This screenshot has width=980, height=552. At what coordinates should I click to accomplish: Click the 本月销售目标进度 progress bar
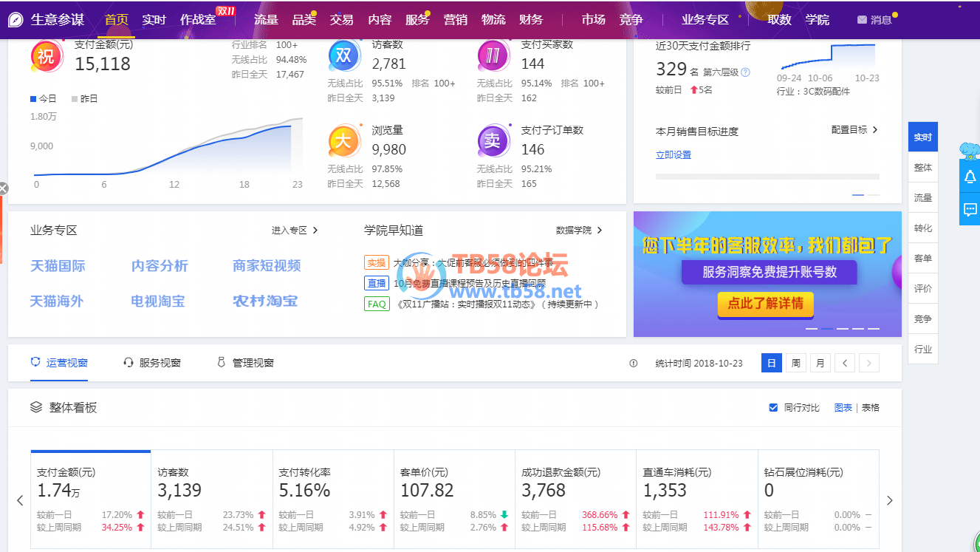tap(767, 177)
